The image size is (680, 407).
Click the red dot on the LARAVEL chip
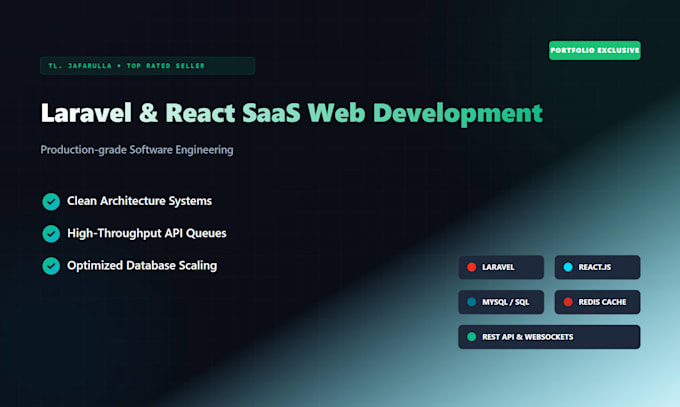click(471, 267)
